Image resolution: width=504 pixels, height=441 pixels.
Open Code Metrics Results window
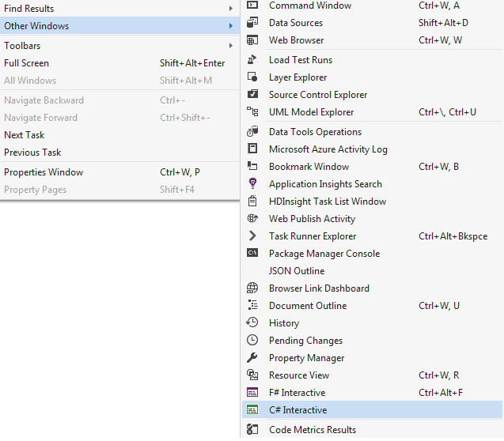pyautogui.click(x=372, y=429)
